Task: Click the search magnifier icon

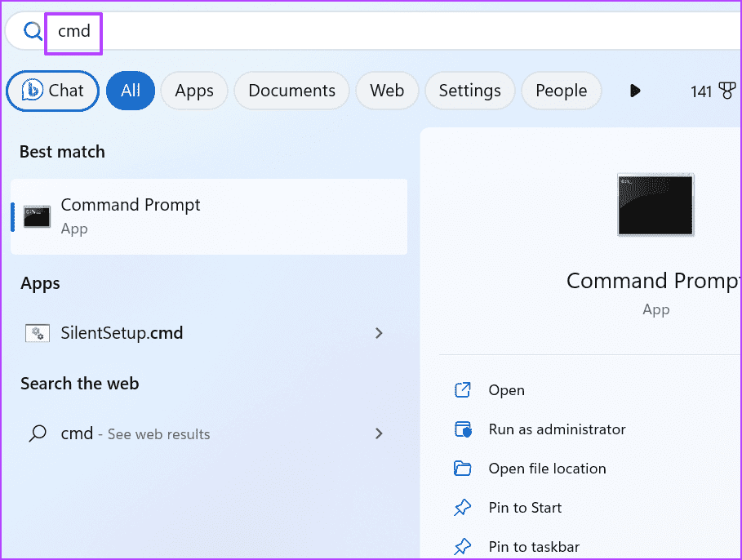Action: (x=33, y=31)
